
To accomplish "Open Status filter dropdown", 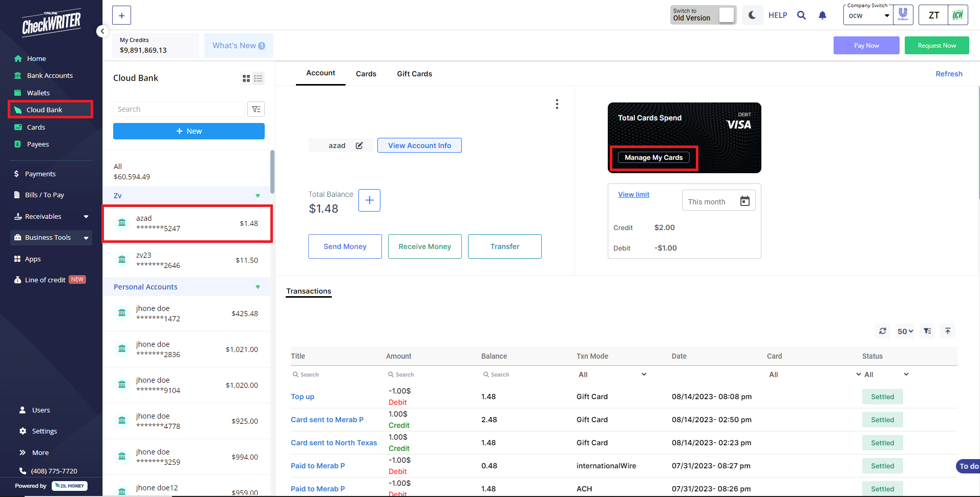I will 886,375.
